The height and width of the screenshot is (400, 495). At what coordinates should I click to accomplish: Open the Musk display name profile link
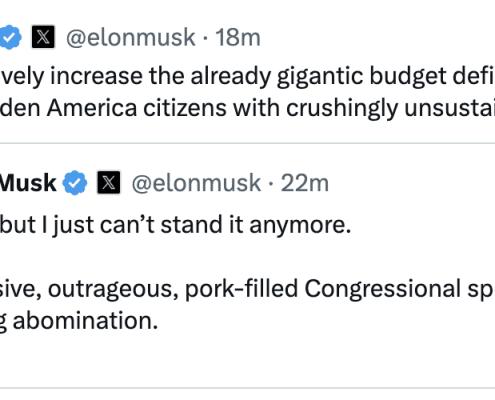tap(28, 183)
